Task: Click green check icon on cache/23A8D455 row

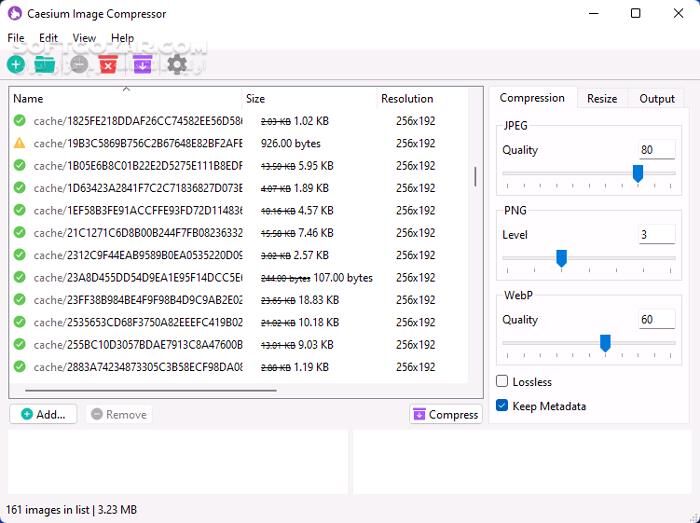Action: click(x=19, y=277)
